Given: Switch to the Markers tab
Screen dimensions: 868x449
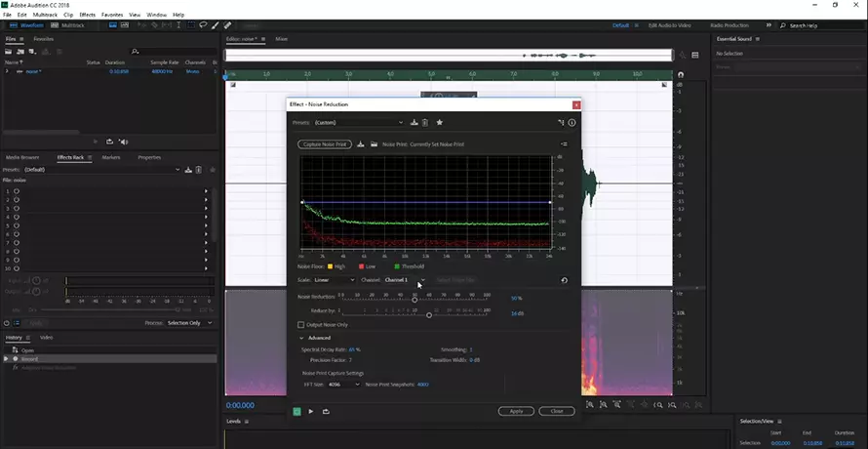Looking at the screenshot, I should 111,157.
